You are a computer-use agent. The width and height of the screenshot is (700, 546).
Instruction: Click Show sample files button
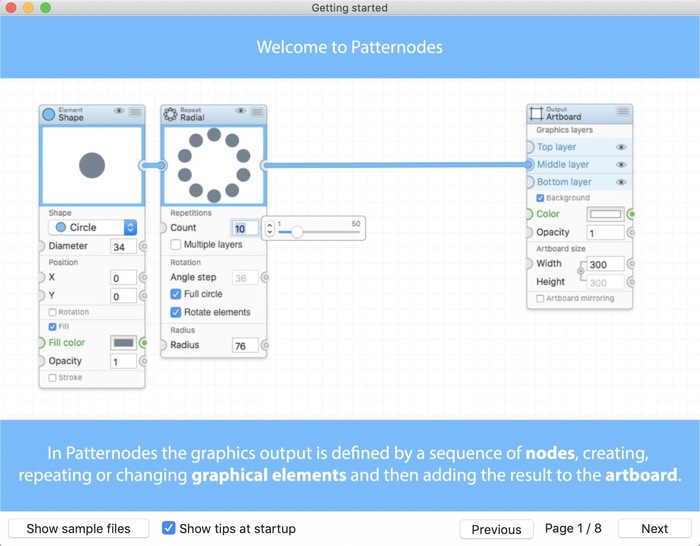pos(79,529)
